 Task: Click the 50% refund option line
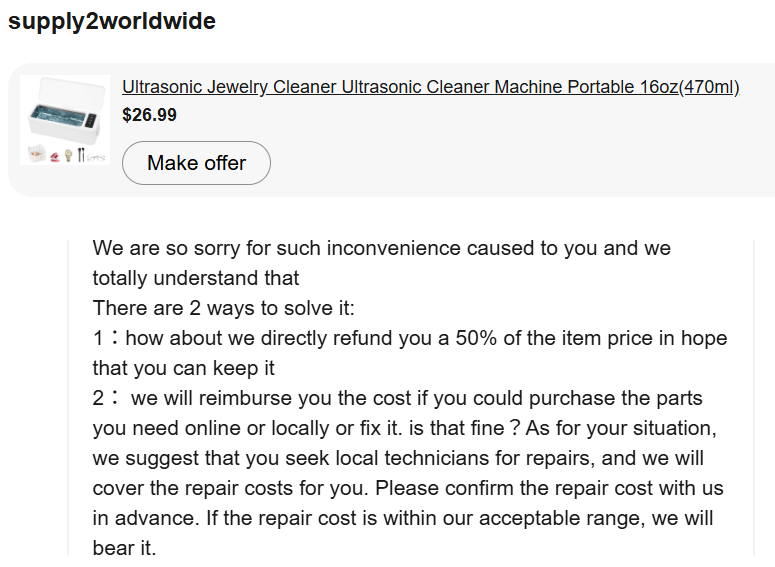coord(410,338)
